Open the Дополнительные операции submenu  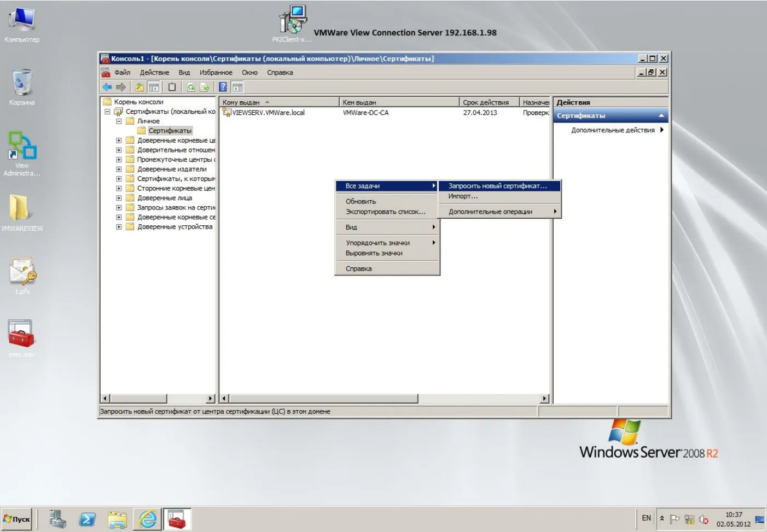click(x=499, y=212)
